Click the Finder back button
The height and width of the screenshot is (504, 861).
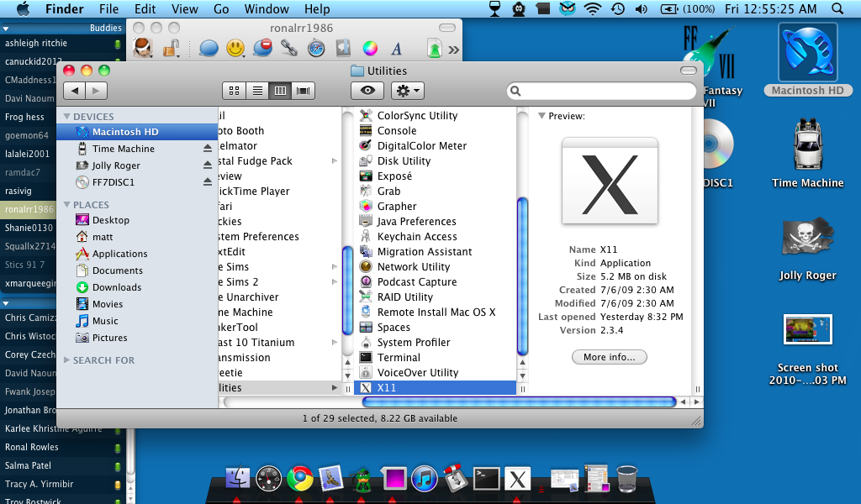[x=74, y=91]
